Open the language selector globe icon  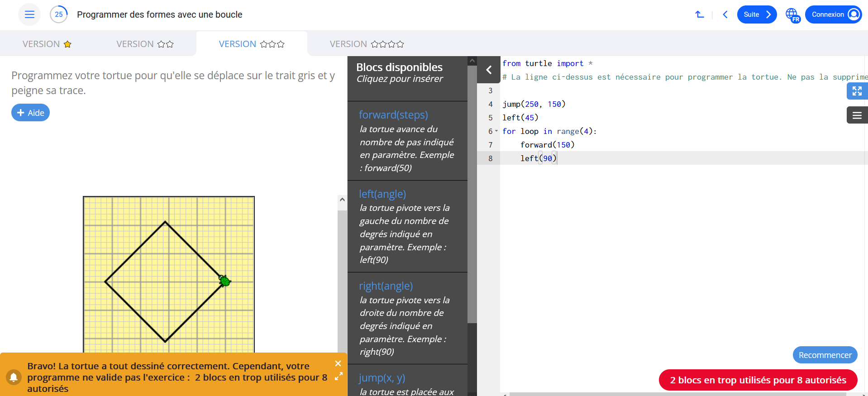pyautogui.click(x=792, y=15)
